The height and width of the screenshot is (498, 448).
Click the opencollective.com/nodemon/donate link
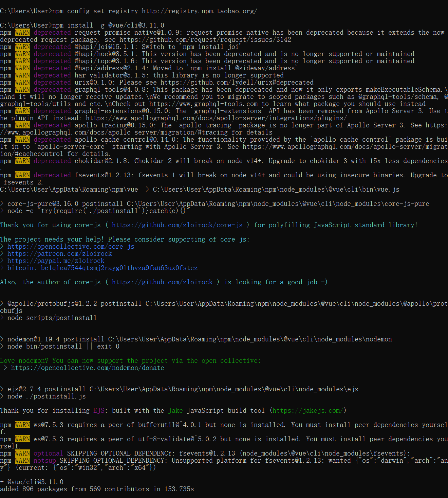point(88,368)
